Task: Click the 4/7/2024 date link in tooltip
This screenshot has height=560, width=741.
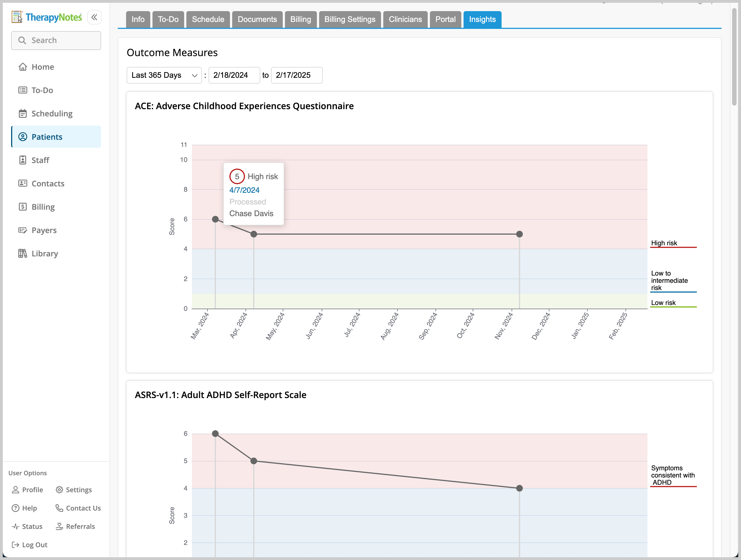Action: pos(244,190)
